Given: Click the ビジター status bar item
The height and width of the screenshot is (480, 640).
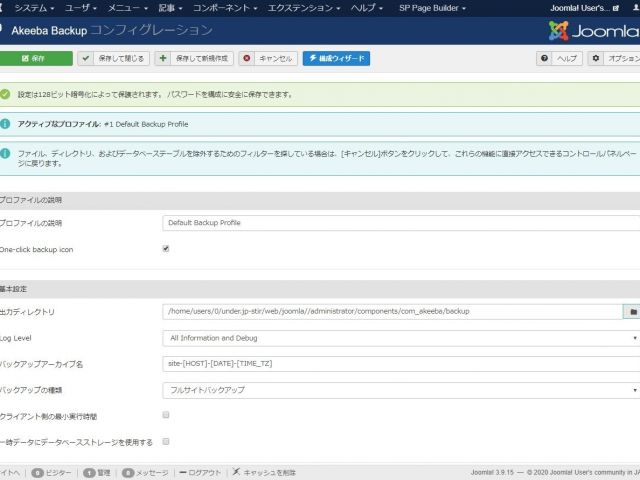Looking at the screenshot, I should pyautogui.click(x=51, y=473).
